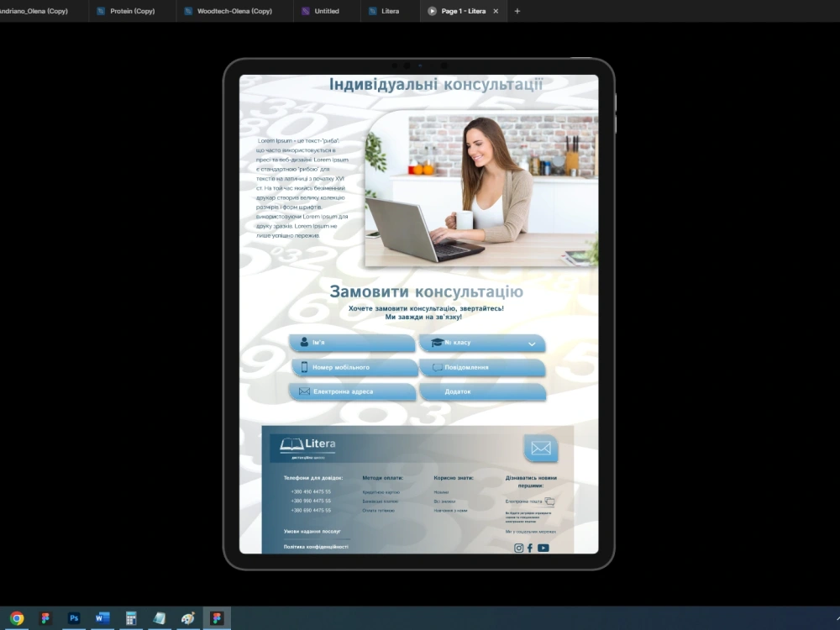Click the play icon on Page 1 - Litera tab
This screenshot has width=840, height=630.
[432, 11]
